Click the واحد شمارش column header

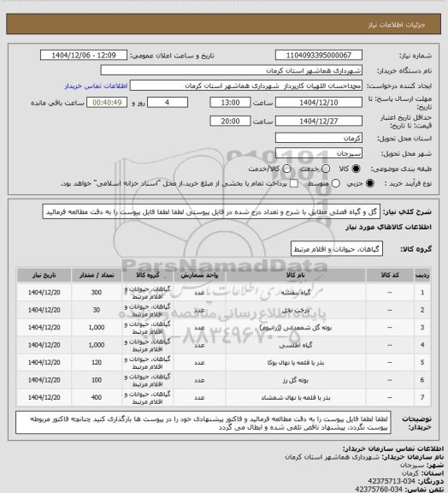point(199,276)
